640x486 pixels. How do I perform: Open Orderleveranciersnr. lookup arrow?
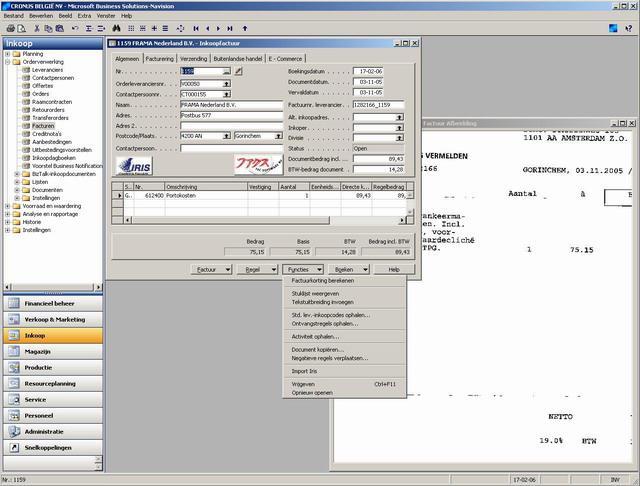pyautogui.click(x=227, y=84)
